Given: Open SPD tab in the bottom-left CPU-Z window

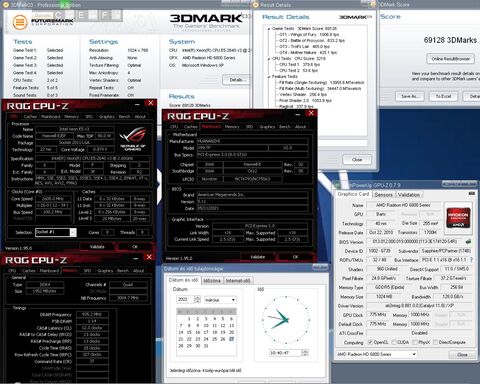Looking at the screenshot, I should tap(87, 271).
